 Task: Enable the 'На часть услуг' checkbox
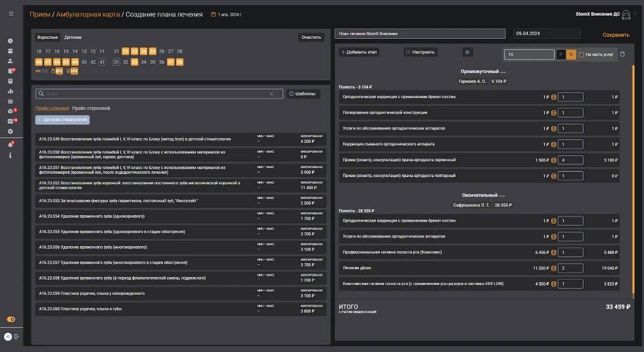point(582,55)
